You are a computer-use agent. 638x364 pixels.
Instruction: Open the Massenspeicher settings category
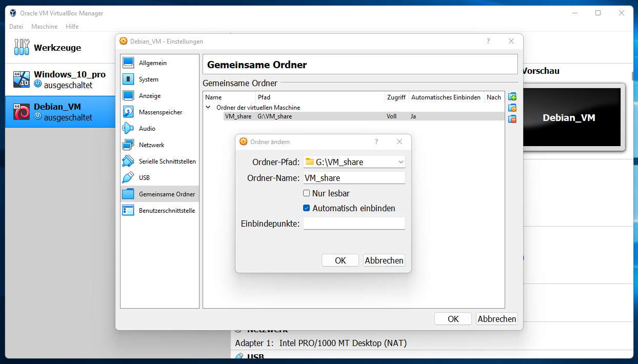point(159,112)
